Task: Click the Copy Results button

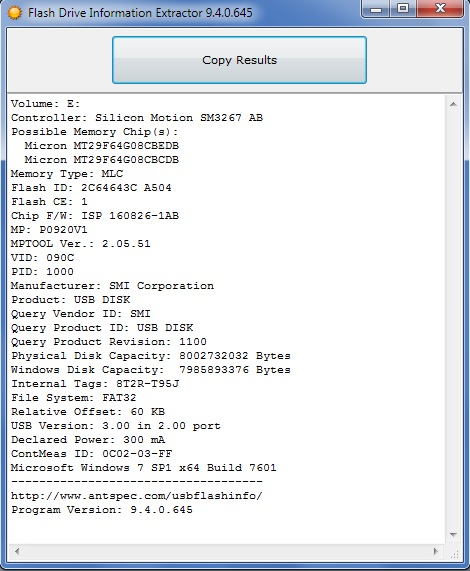Action: coord(239,60)
